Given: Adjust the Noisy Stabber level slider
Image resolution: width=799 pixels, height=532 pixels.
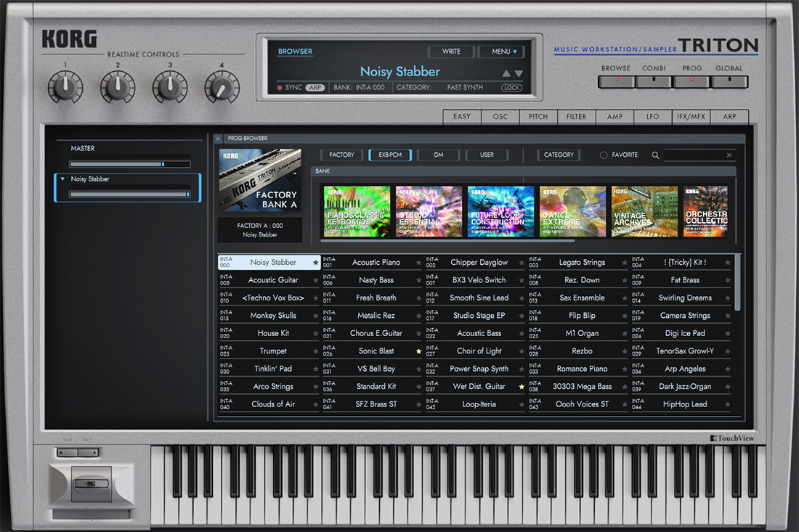Looking at the screenshot, I should coord(130,195).
